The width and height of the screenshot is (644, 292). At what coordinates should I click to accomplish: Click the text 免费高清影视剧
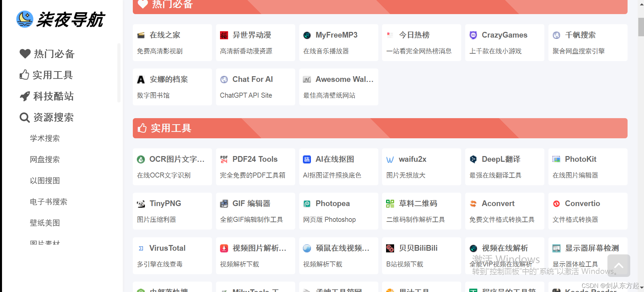(160, 51)
